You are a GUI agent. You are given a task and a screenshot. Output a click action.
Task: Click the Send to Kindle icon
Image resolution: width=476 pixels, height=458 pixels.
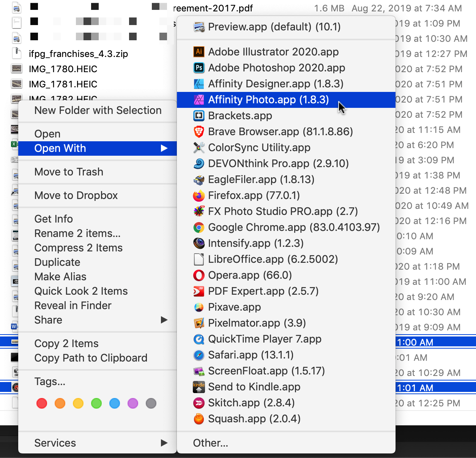199,387
